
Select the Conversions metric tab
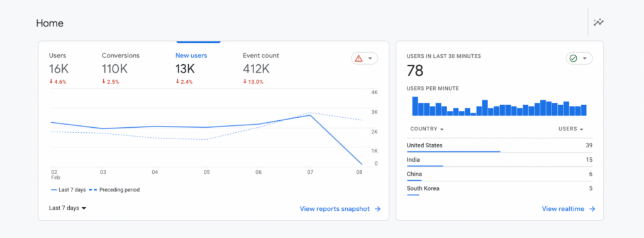click(x=121, y=69)
